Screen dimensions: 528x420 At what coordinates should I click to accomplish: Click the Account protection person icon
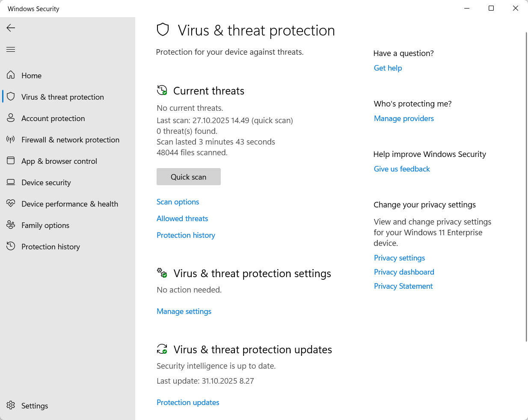11,118
